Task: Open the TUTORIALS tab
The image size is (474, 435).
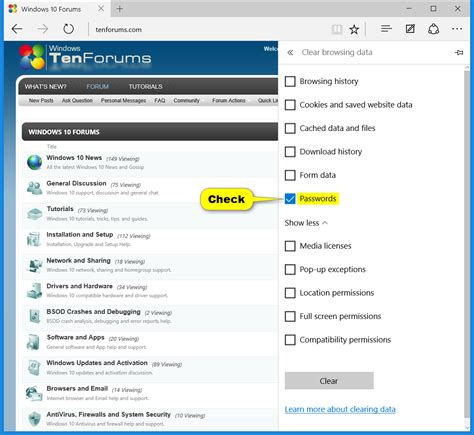Action: [x=145, y=87]
